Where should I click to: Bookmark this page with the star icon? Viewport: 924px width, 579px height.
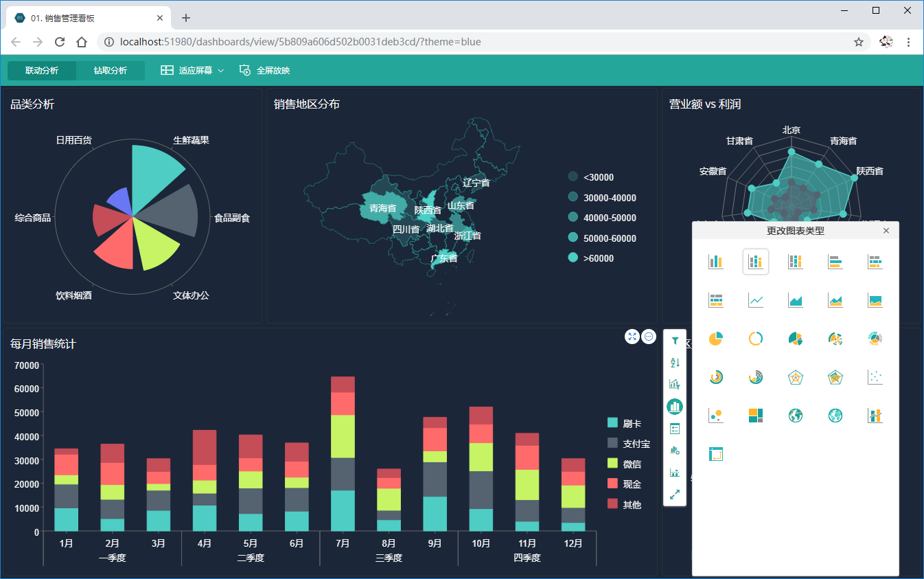(858, 42)
